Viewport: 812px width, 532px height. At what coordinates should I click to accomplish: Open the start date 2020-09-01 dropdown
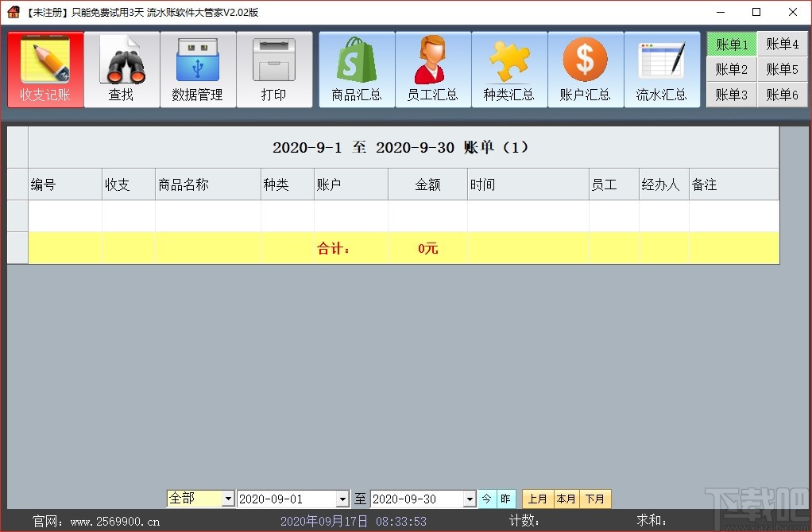(342, 499)
